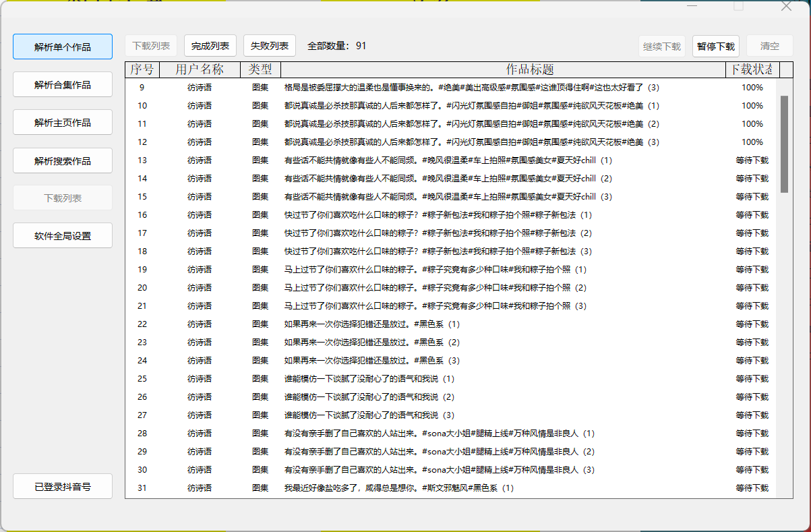Open 解析单个作品 in the sidebar
The height and width of the screenshot is (532, 811).
point(62,47)
